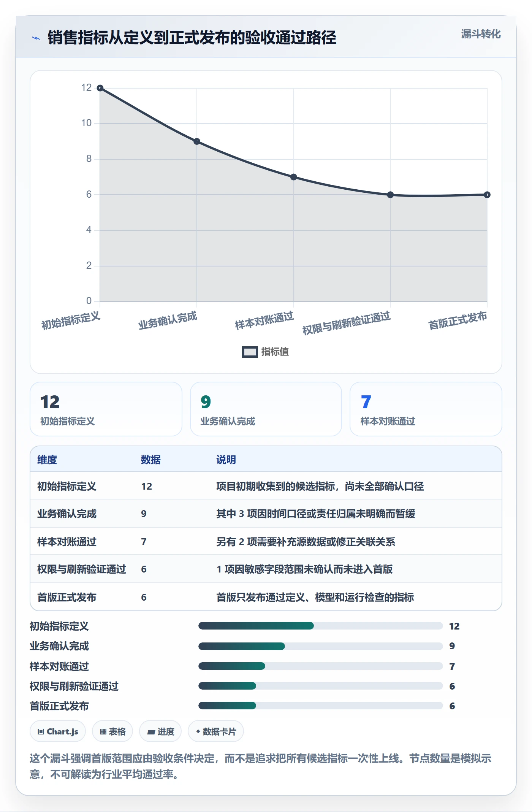Click table value 9 in 业务确认完成 row
The height and width of the screenshot is (812, 532).
tap(144, 514)
